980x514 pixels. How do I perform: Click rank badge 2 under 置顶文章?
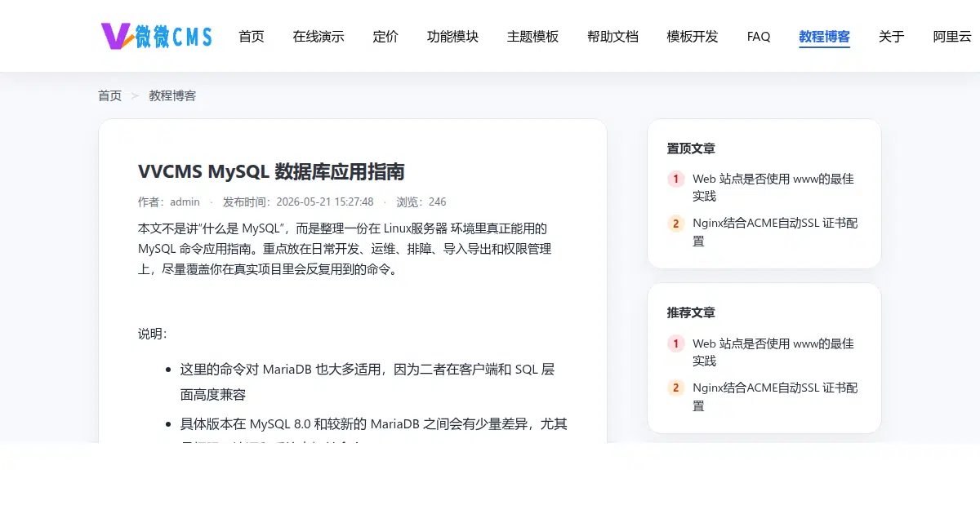point(676,224)
